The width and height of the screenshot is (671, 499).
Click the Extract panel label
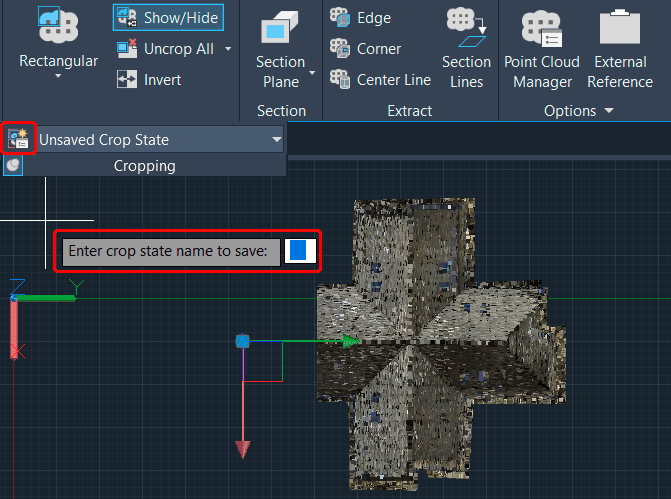[410, 111]
